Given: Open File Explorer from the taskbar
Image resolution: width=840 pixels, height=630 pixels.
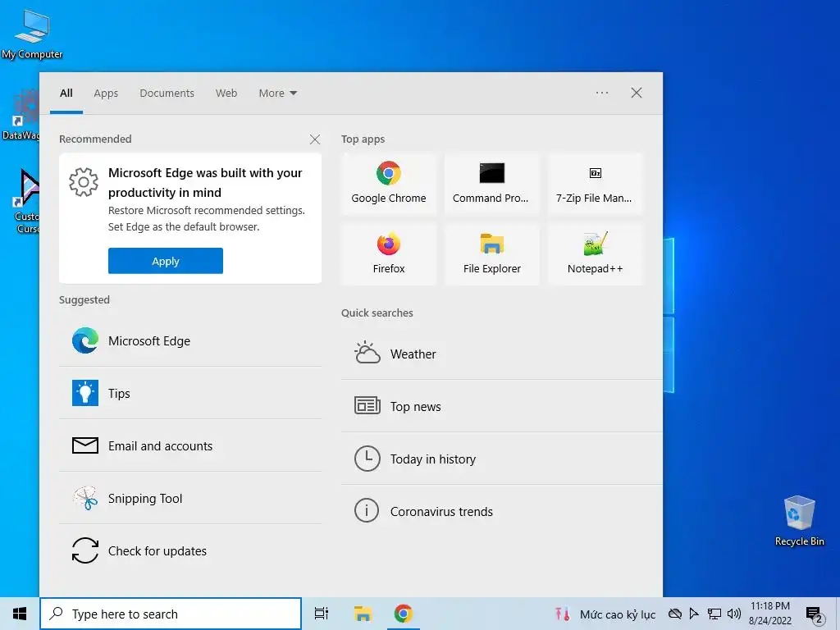Looking at the screenshot, I should point(363,614).
